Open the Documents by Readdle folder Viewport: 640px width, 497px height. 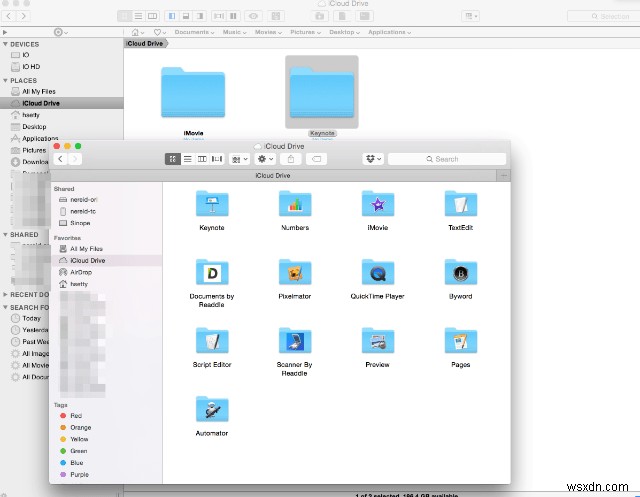pos(212,274)
